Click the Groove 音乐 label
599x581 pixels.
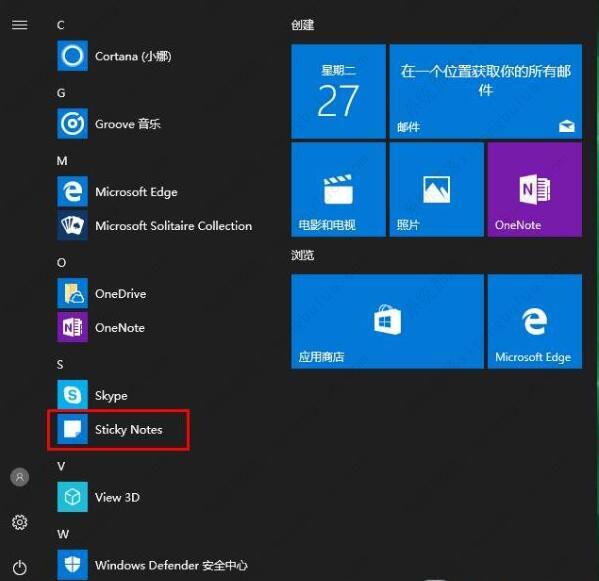[128, 124]
